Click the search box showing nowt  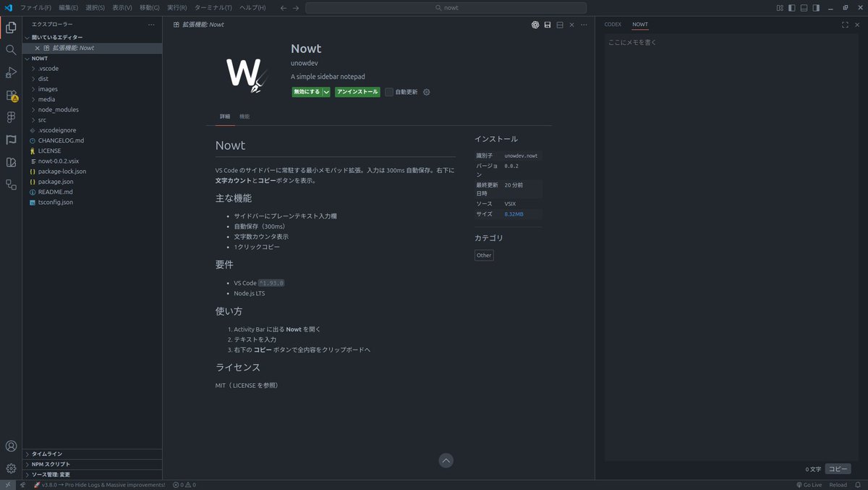click(446, 8)
